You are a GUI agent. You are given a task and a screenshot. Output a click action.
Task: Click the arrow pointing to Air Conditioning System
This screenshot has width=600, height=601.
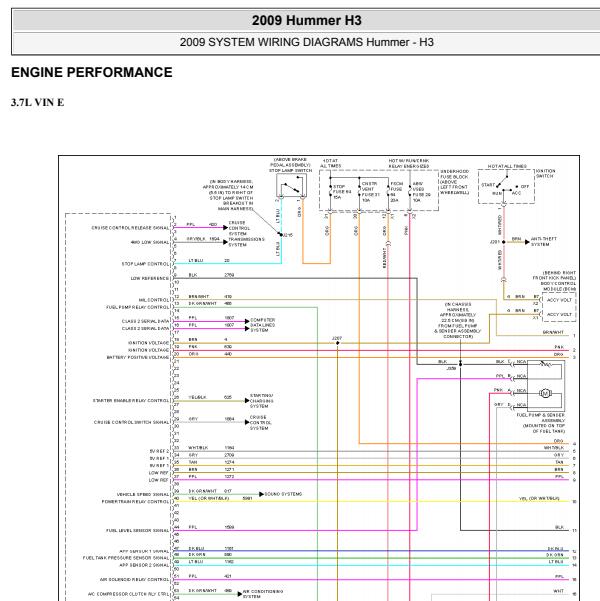tap(240, 594)
